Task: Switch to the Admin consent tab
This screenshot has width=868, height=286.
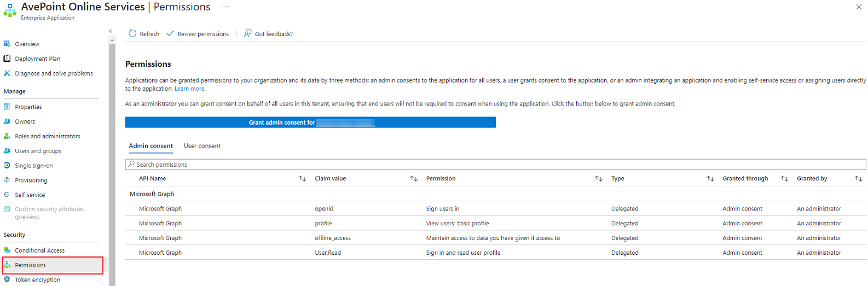Action: coord(151,146)
